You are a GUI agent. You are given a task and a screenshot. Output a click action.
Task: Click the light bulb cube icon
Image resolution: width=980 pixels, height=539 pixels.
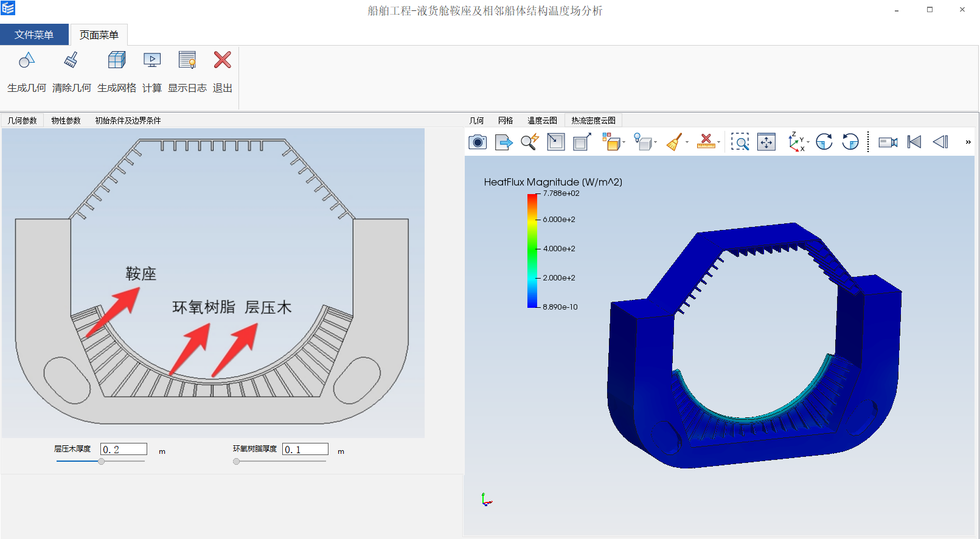click(642, 142)
